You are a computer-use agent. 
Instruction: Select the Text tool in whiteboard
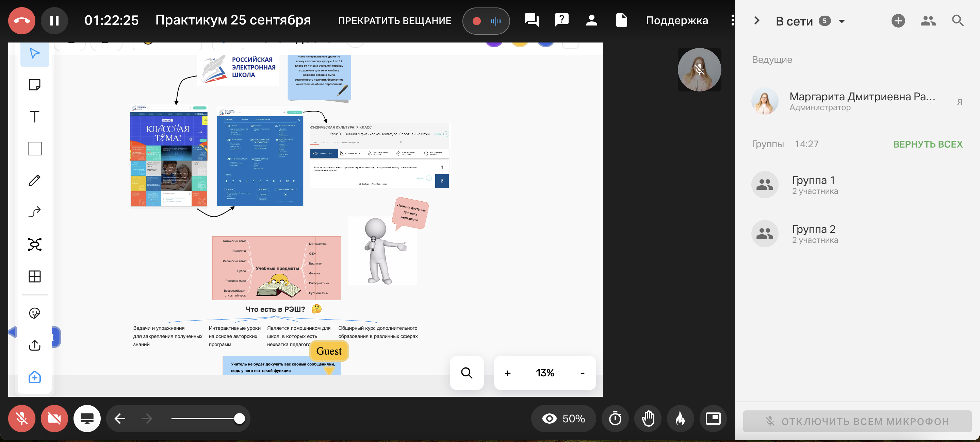[35, 116]
